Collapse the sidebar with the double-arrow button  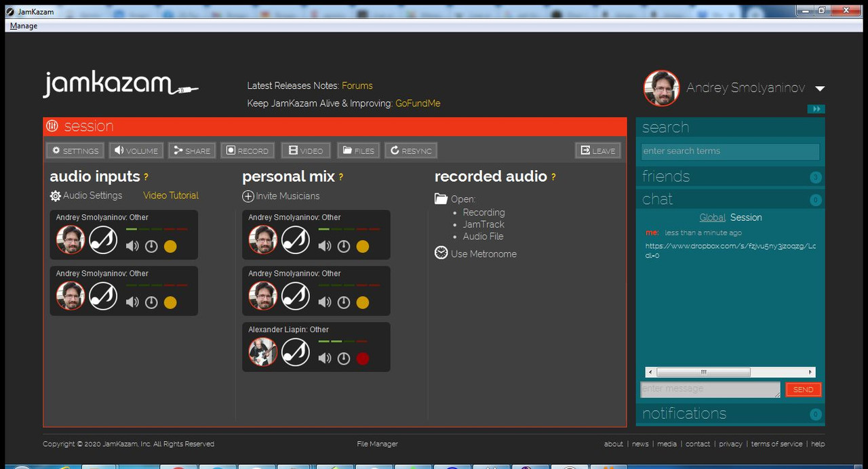(816, 109)
